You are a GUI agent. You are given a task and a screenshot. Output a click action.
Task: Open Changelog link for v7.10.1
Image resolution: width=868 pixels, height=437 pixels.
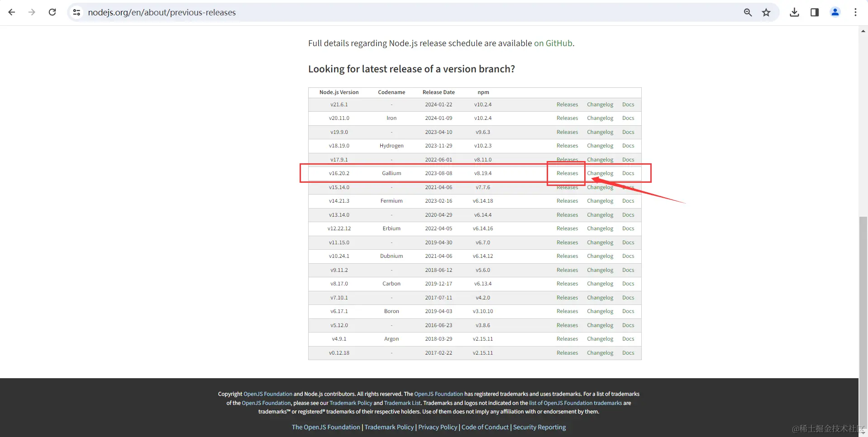(600, 298)
